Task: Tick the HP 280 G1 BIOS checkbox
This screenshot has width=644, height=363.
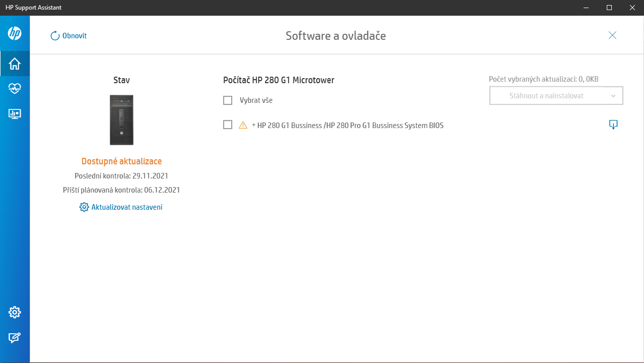Action: point(228,125)
